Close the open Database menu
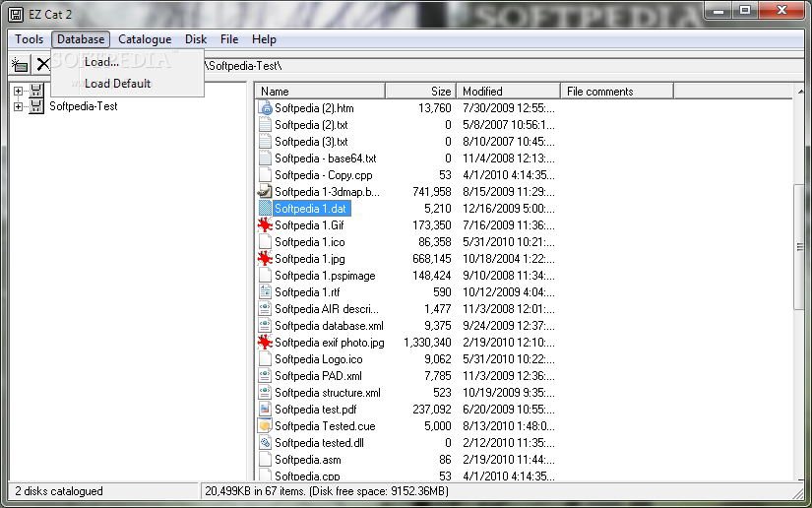Screen dimensions: 812x508 click(81, 39)
